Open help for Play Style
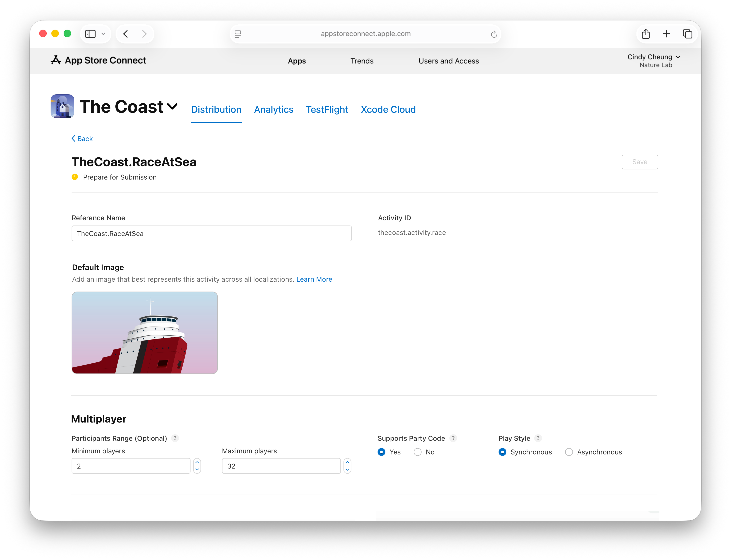Screen dimensions: 731x560 [x=537, y=438]
